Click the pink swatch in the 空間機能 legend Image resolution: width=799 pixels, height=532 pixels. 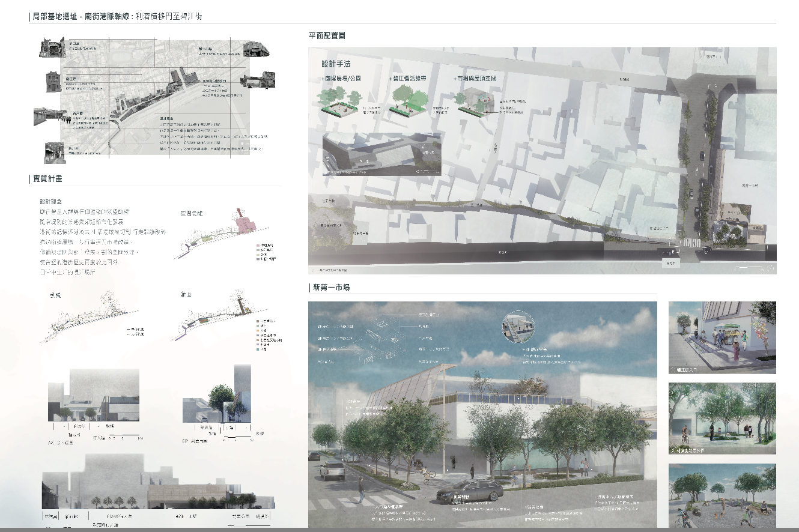257,246
